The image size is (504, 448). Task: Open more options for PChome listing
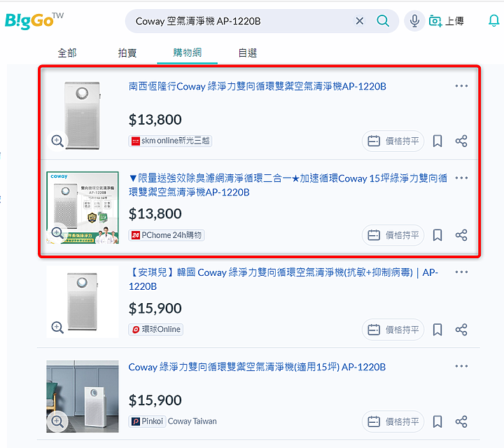pyautogui.click(x=461, y=178)
